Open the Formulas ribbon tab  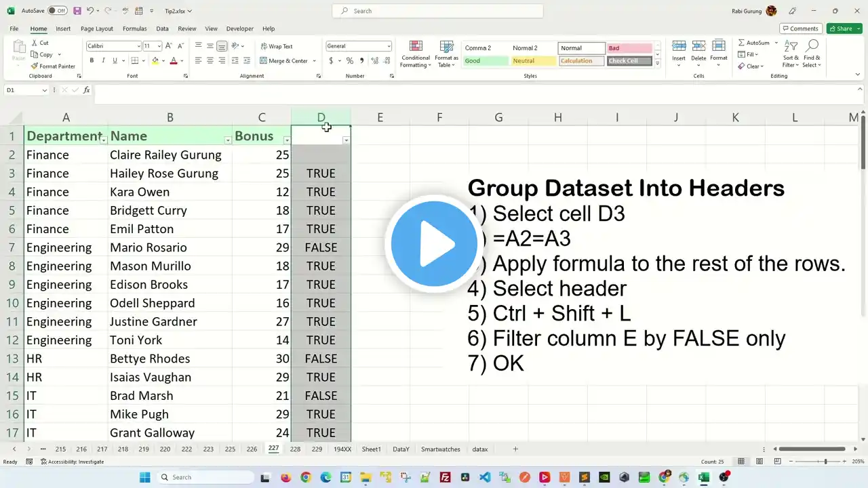134,28
